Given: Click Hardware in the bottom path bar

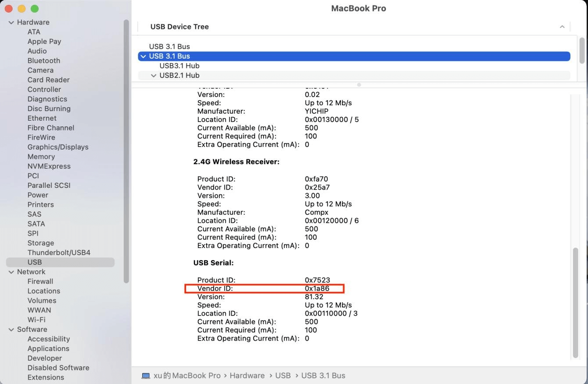Looking at the screenshot, I should 247,376.
